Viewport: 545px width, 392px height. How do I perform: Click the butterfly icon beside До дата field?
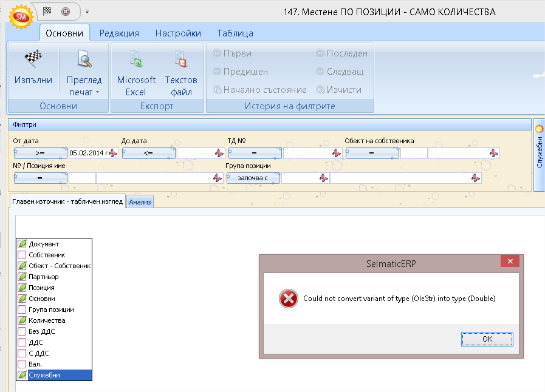click(x=219, y=153)
